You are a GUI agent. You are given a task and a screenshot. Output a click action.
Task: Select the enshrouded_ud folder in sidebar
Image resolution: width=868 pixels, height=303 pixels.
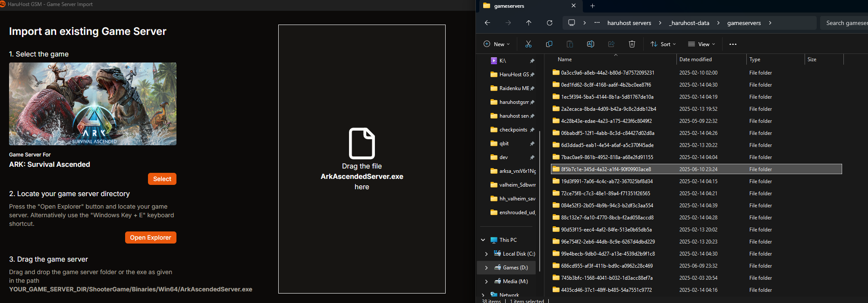[513, 212]
